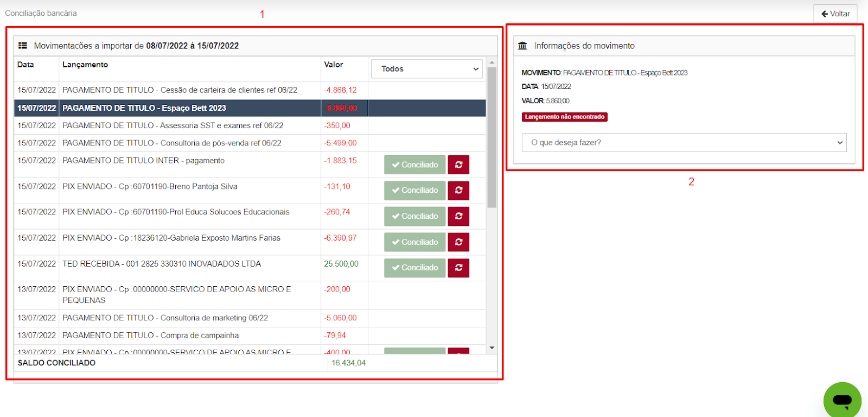The image size is (868, 417).
Task: Click the value -260,74
Action: (x=337, y=212)
